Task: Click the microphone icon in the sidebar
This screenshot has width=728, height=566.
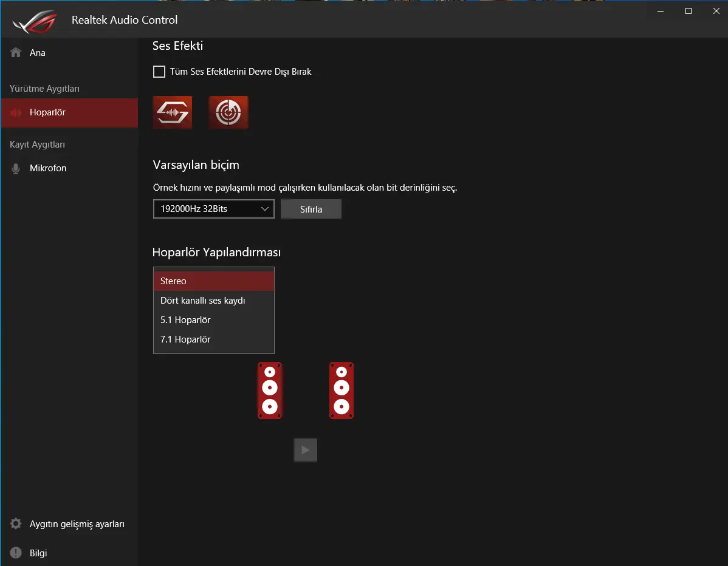Action: [16, 168]
